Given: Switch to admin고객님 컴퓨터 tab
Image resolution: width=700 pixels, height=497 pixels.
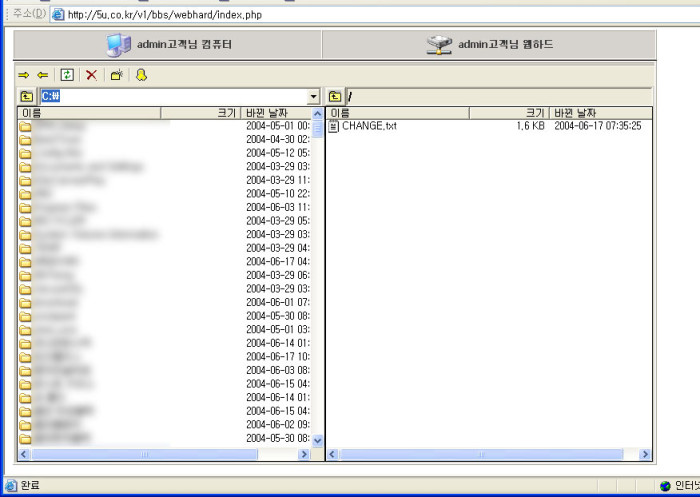Looking at the screenshot, I should click(168, 45).
